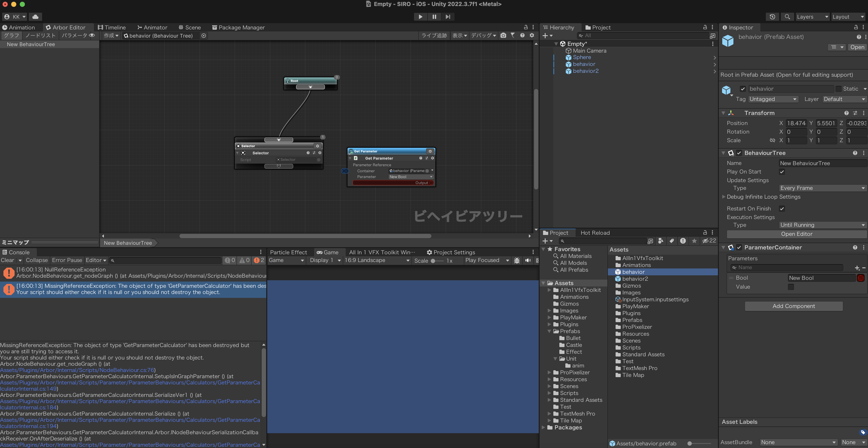
Task: Click the Game view bug icon
Action: click(517, 260)
